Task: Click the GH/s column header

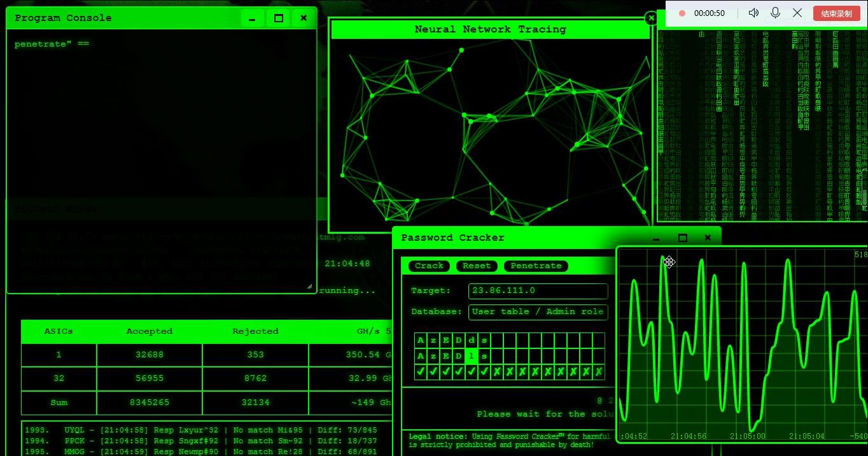Action: pyautogui.click(x=350, y=331)
